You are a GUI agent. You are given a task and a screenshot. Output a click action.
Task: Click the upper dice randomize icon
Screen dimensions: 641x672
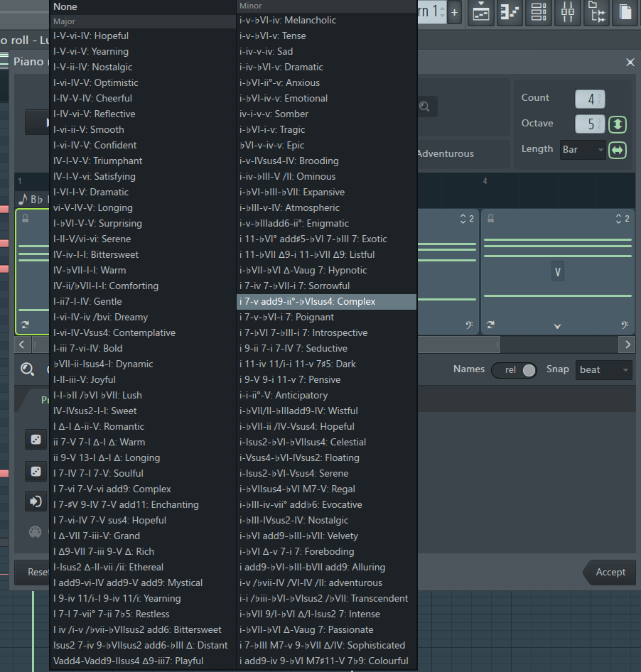tap(35, 440)
